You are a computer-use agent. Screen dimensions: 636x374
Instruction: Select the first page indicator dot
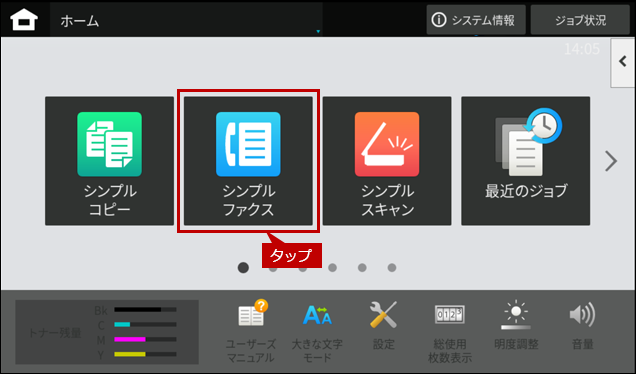243,268
